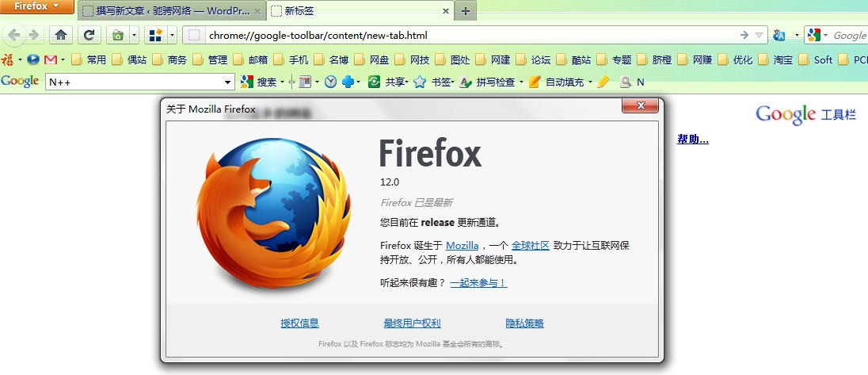Image resolution: width=868 pixels, height=375 pixels.
Task: Expand the 搜索 button dropdown arrow
Action: pyautogui.click(x=282, y=82)
